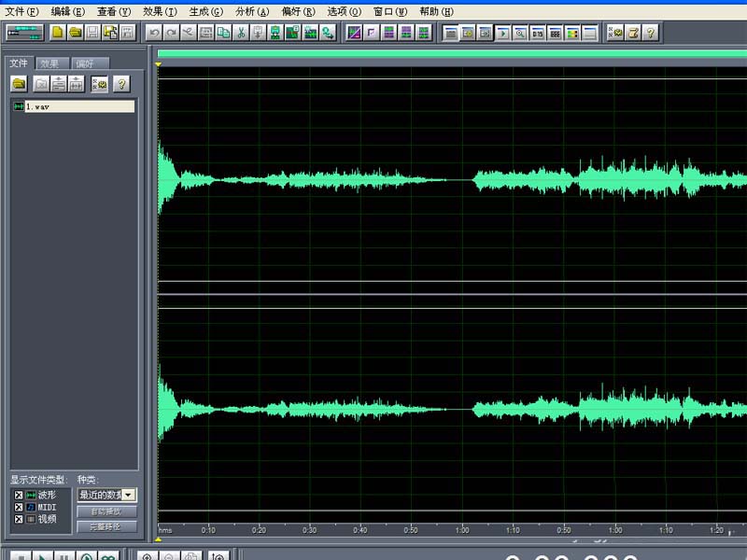747x560 pixels.
Task: Toggle the 波形 waveform file type checkbox
Action: pos(18,495)
